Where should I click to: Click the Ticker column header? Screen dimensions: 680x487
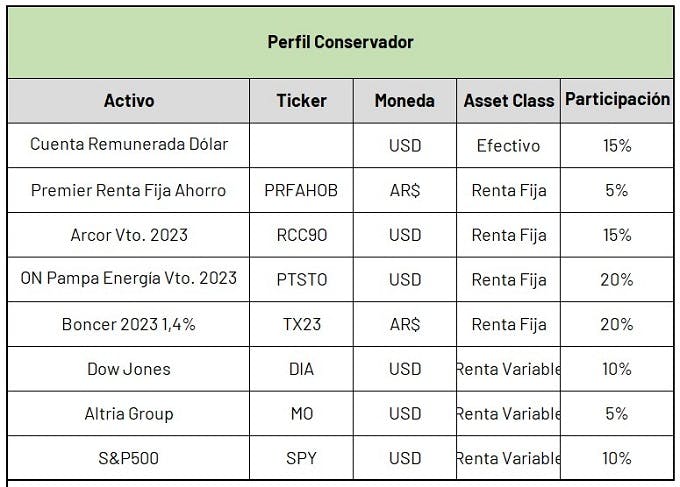pyautogui.click(x=301, y=101)
